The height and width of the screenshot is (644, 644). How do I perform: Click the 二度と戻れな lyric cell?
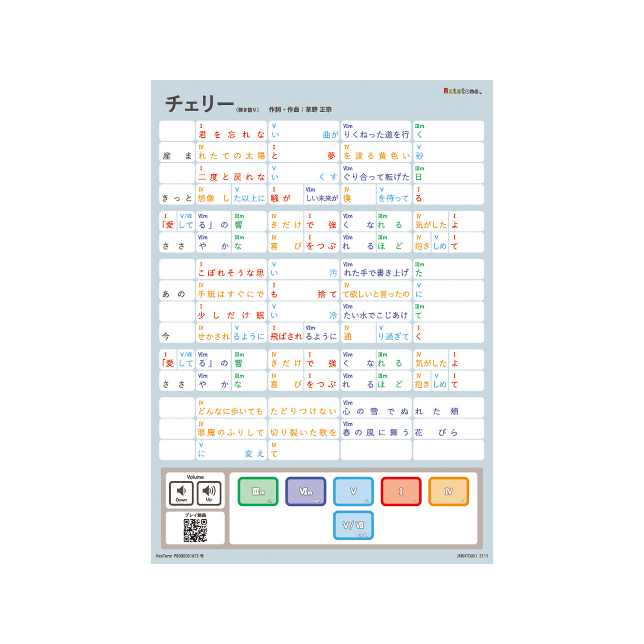coord(231,173)
